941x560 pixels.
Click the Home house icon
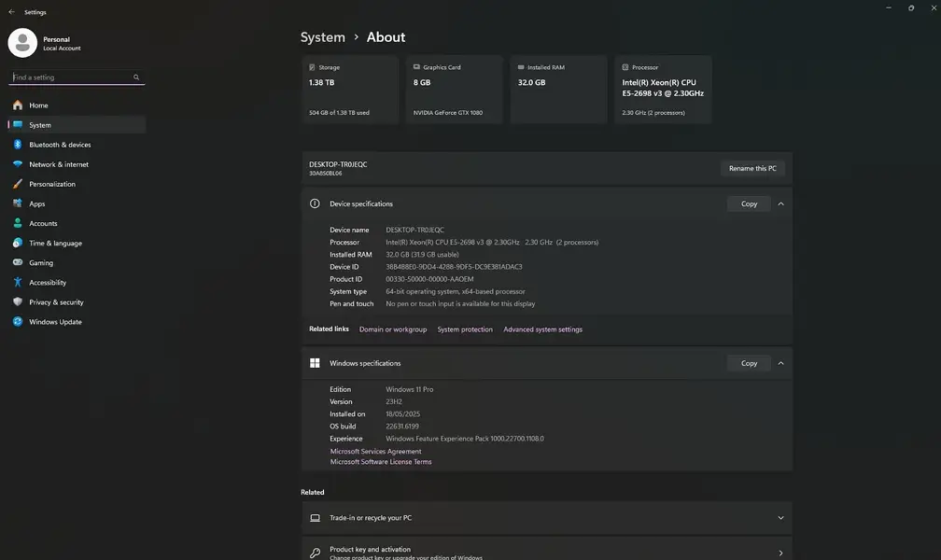pyautogui.click(x=18, y=105)
